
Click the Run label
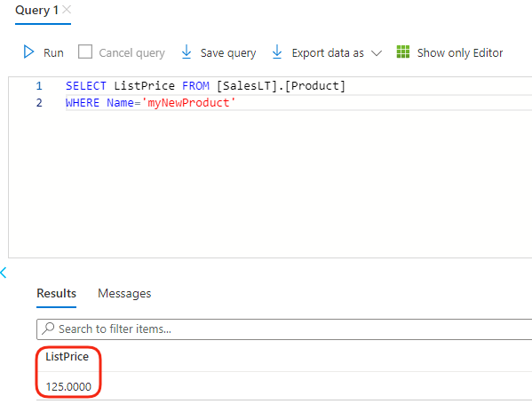point(53,53)
